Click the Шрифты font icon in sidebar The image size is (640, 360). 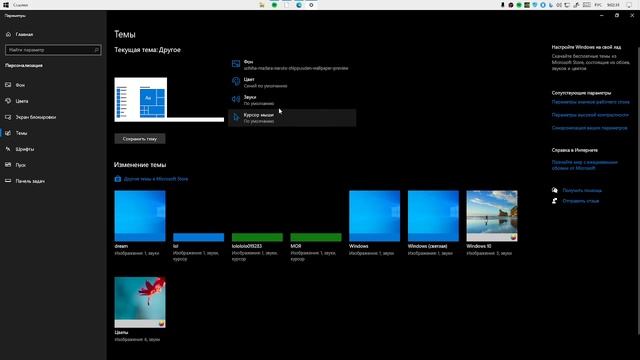coord(8,149)
